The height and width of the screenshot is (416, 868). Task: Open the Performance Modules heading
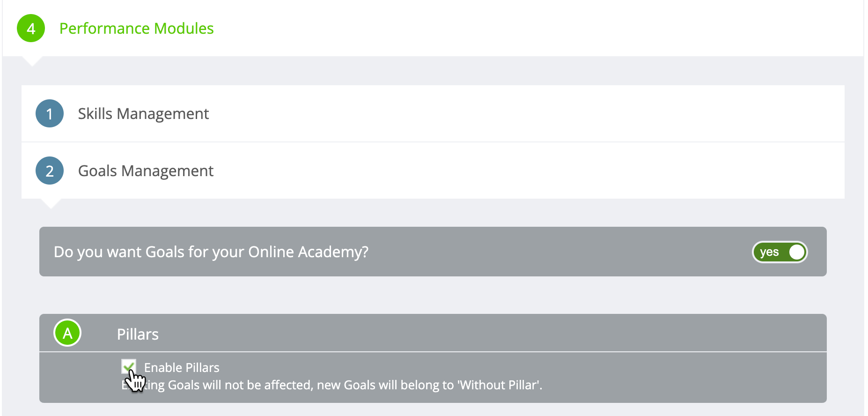coord(136,29)
